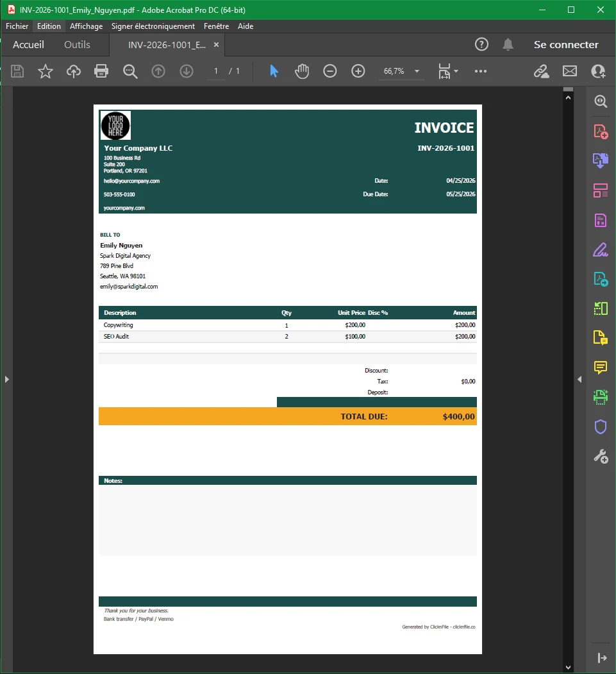The width and height of the screenshot is (616, 674).
Task: Collapse the right panel arrow
Action: click(579, 379)
